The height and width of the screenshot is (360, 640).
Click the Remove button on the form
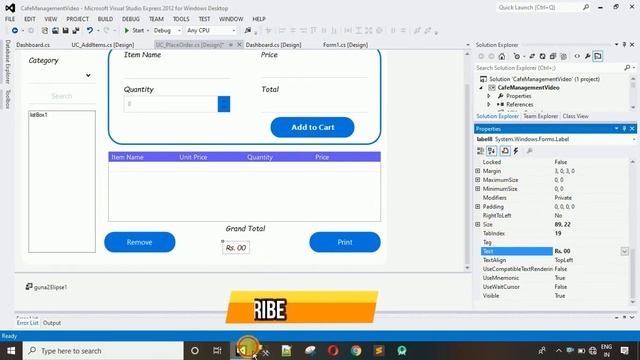click(140, 242)
